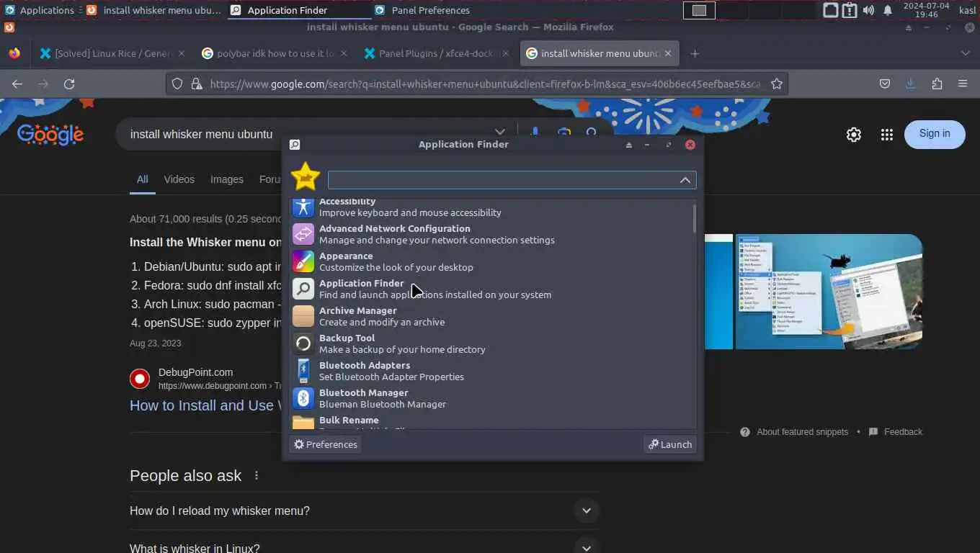
Task: Go back in Firefox
Action: (x=17, y=84)
